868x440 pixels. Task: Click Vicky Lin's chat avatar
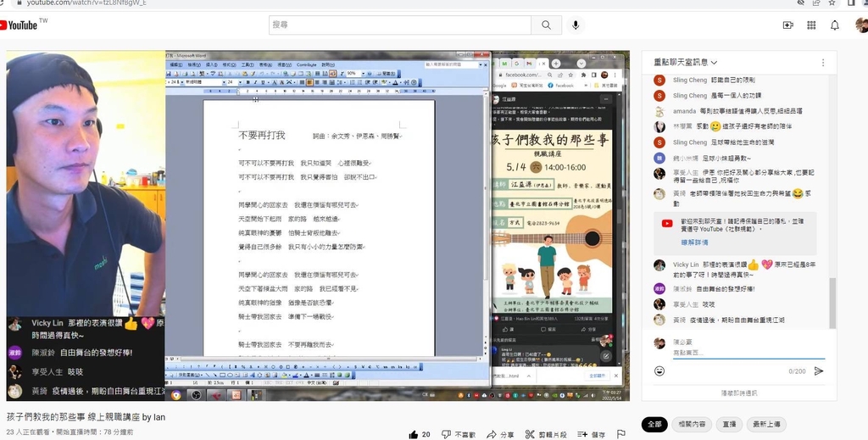[659, 265]
